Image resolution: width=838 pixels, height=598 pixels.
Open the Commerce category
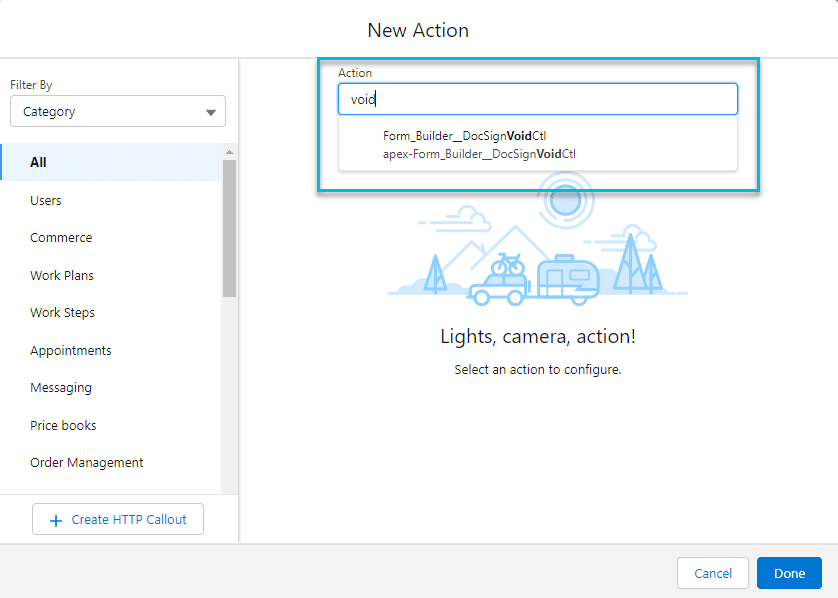(x=61, y=237)
